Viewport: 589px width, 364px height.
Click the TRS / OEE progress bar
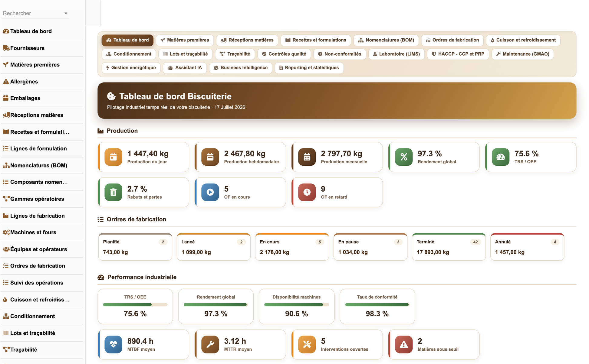pos(135,305)
